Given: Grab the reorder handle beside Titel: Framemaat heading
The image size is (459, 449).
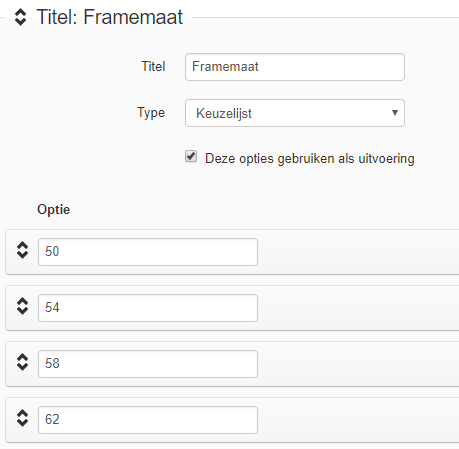Looking at the screenshot, I should [20, 17].
